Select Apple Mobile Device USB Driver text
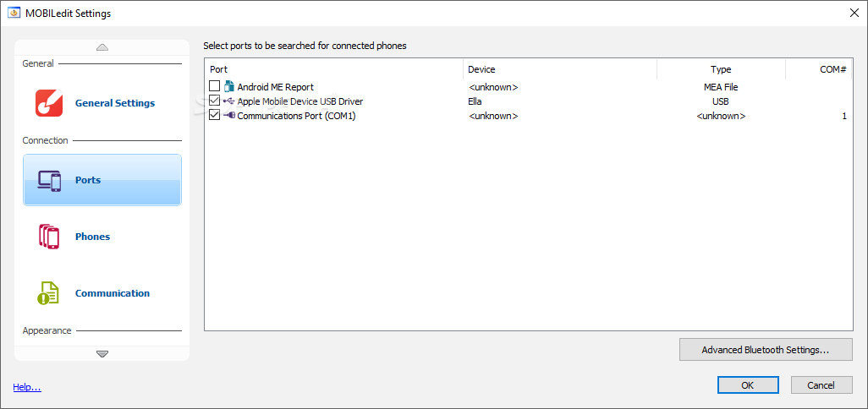The height and width of the screenshot is (409, 868). (300, 101)
